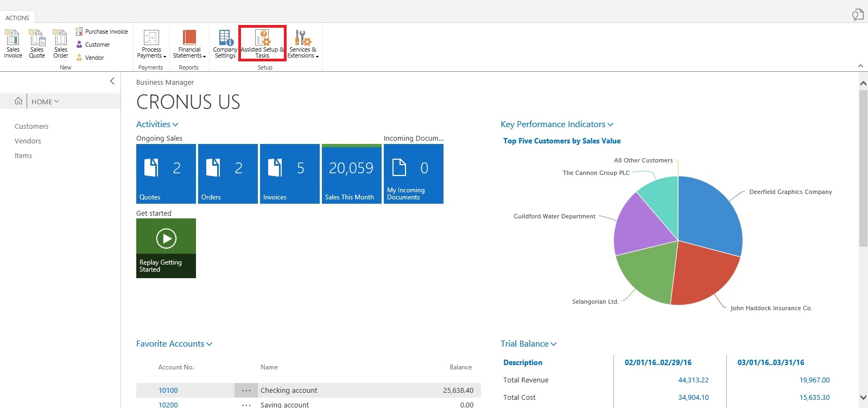Click the Sales Invoice ribbon icon

click(12, 43)
